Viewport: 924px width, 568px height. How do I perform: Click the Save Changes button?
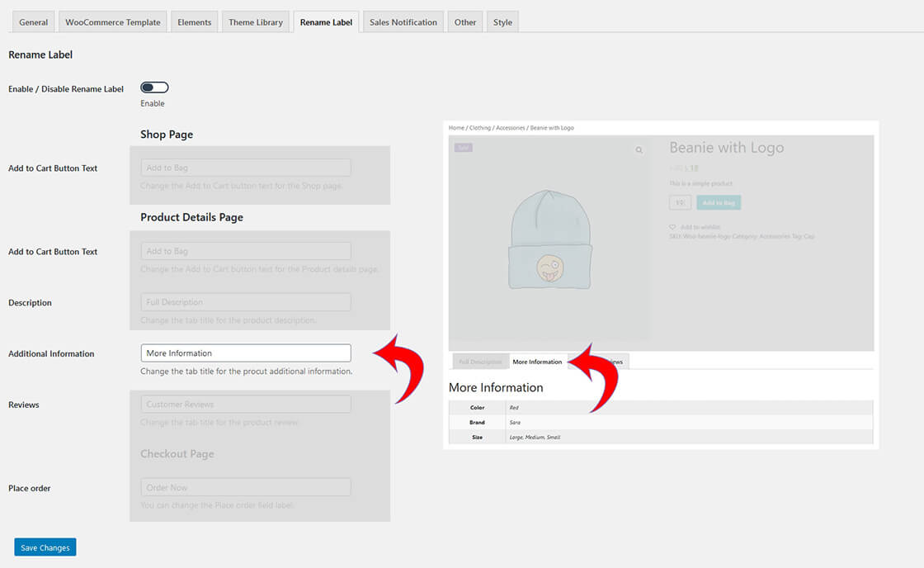pos(45,547)
